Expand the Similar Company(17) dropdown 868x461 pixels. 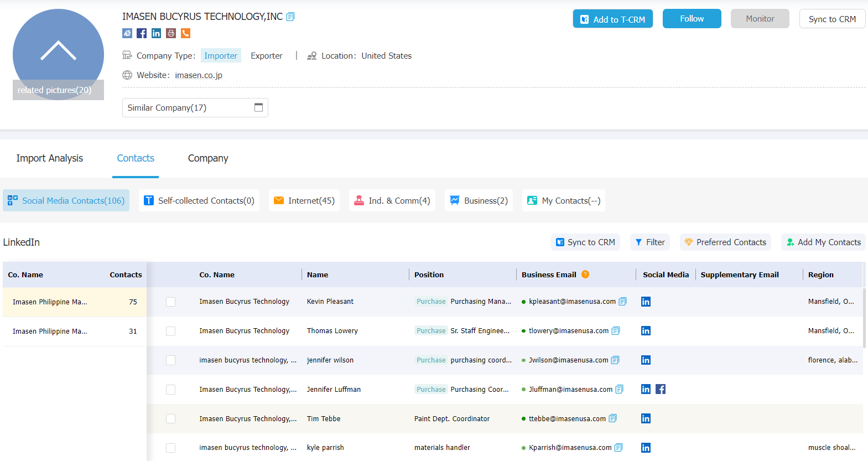[195, 108]
